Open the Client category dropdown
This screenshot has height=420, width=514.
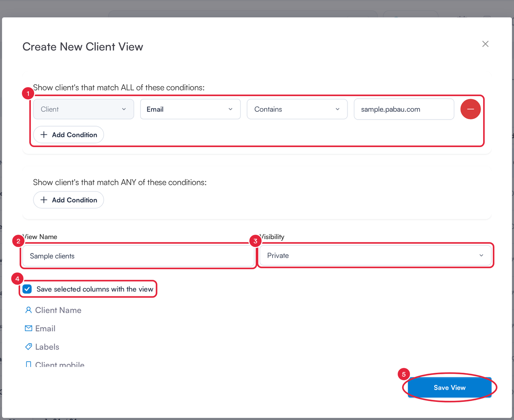(83, 109)
